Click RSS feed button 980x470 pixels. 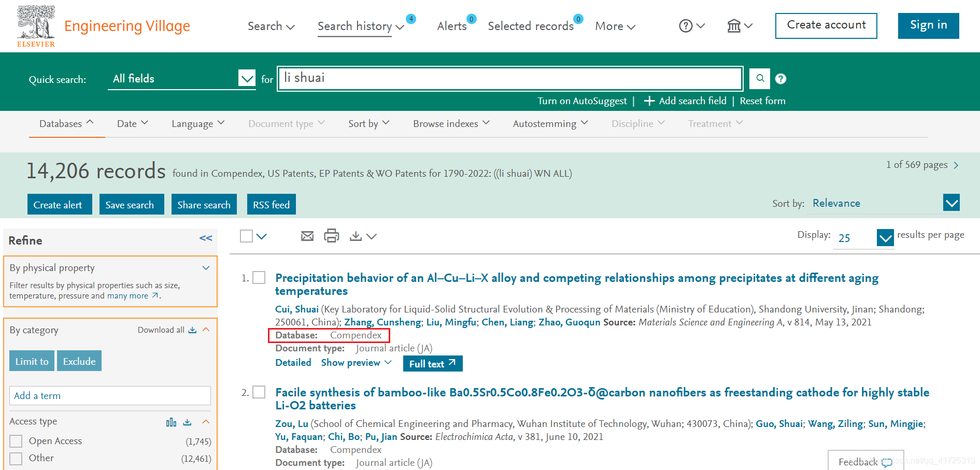[272, 204]
